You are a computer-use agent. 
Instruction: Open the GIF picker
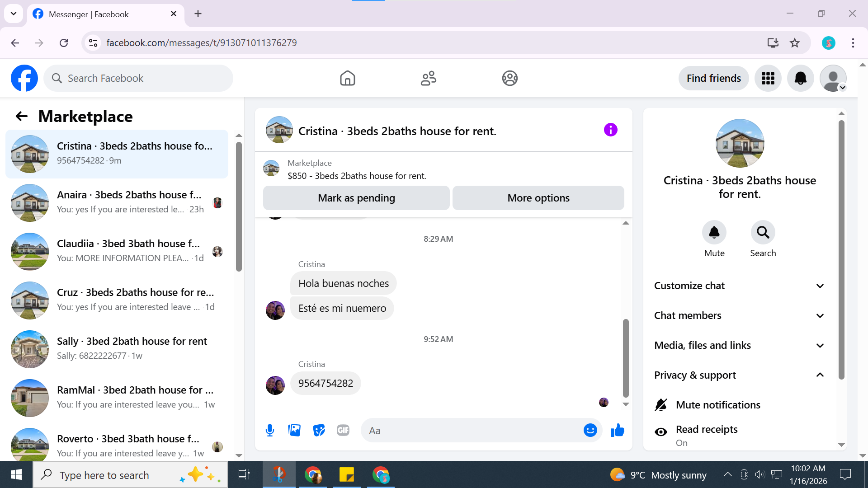343,430
